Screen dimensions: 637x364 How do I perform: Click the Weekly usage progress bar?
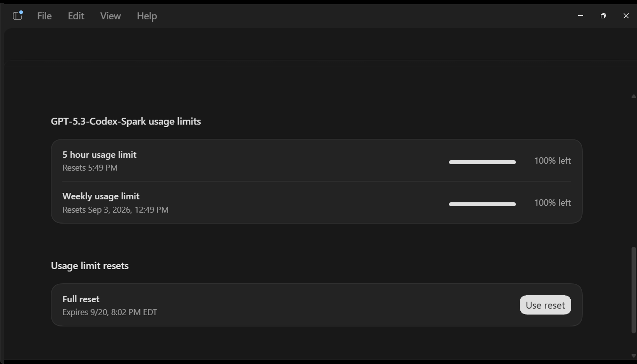click(482, 204)
